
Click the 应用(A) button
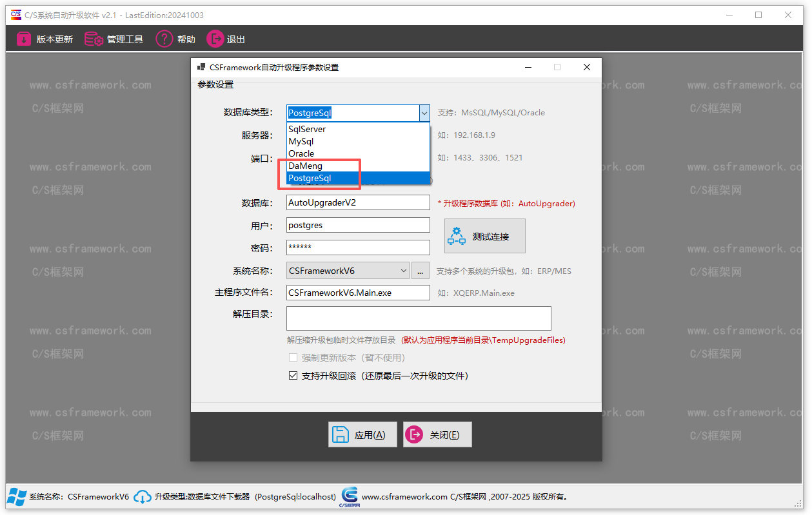pyautogui.click(x=362, y=434)
